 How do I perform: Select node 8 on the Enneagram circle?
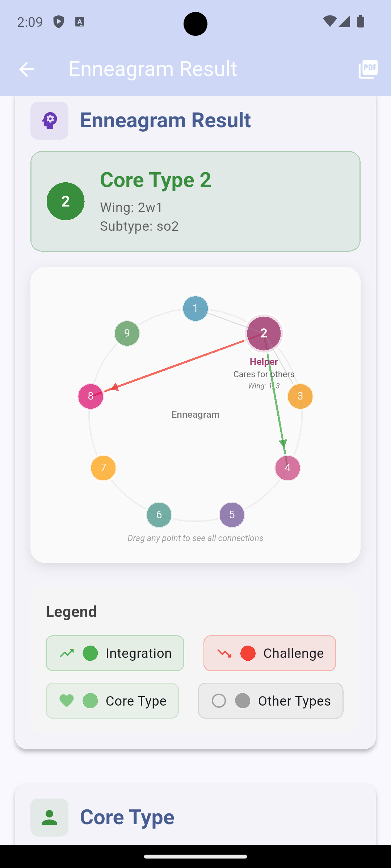(x=91, y=396)
